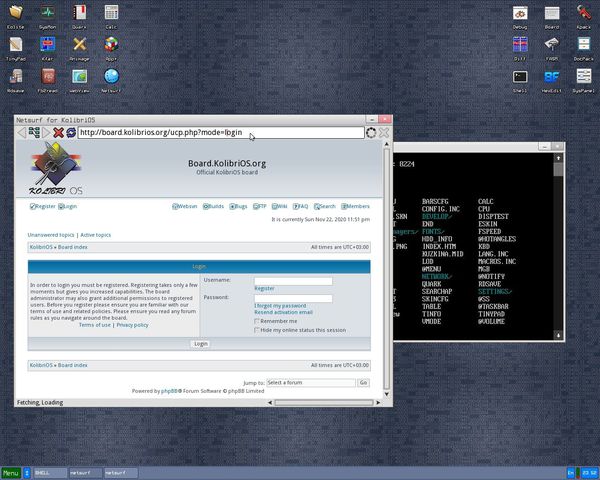Click the Password input field
The image size is (600, 480).
click(x=293, y=299)
